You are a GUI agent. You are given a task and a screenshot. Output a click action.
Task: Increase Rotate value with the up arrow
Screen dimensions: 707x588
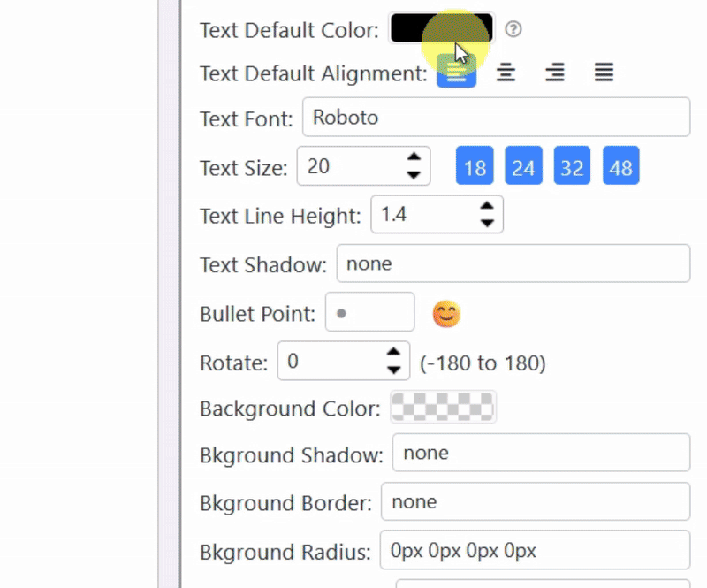393,353
